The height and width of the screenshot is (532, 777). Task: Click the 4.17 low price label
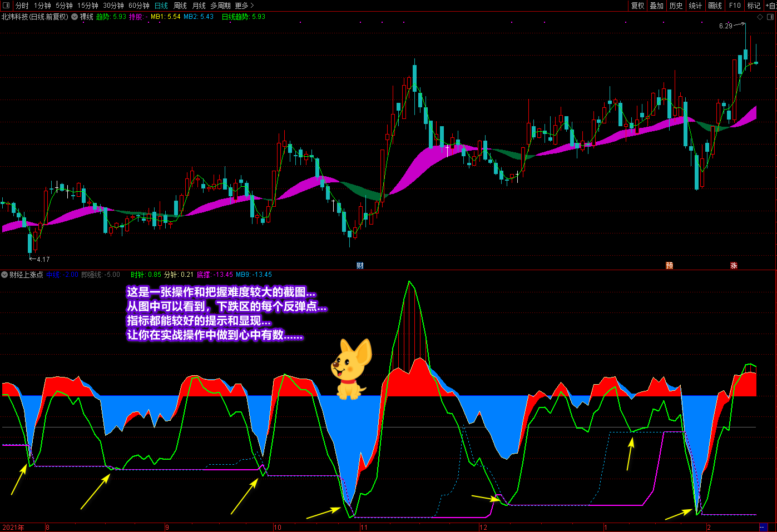click(x=43, y=260)
